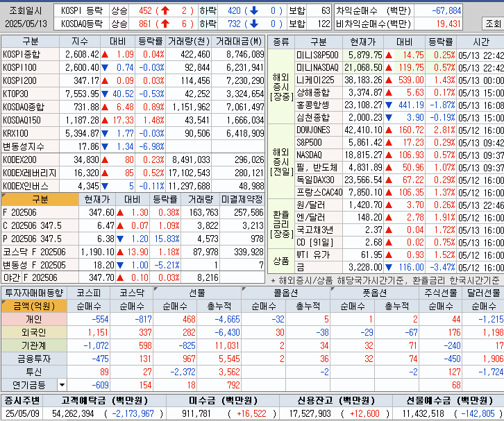The image size is (504, 421).
Task: Click the 미결제약정 column header
Action: click(x=242, y=200)
